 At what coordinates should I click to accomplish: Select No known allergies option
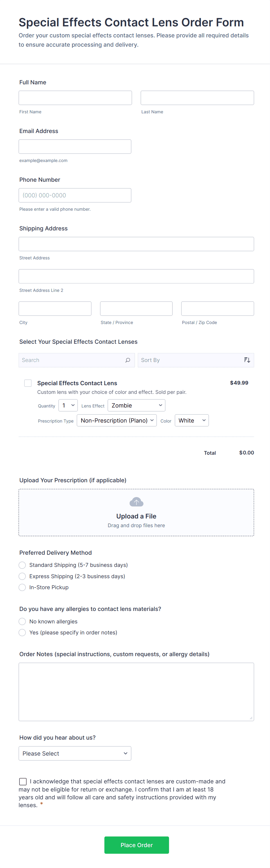(x=22, y=621)
